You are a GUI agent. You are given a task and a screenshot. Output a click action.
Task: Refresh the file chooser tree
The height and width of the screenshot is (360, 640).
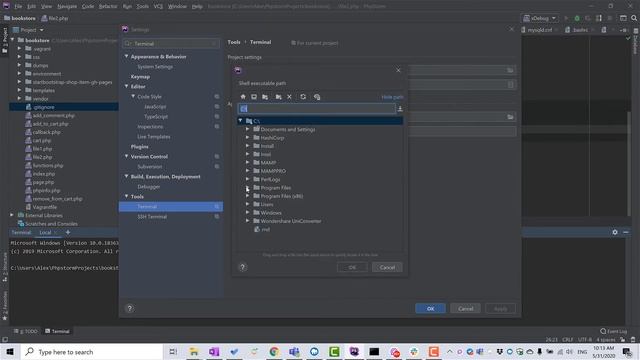(303, 97)
